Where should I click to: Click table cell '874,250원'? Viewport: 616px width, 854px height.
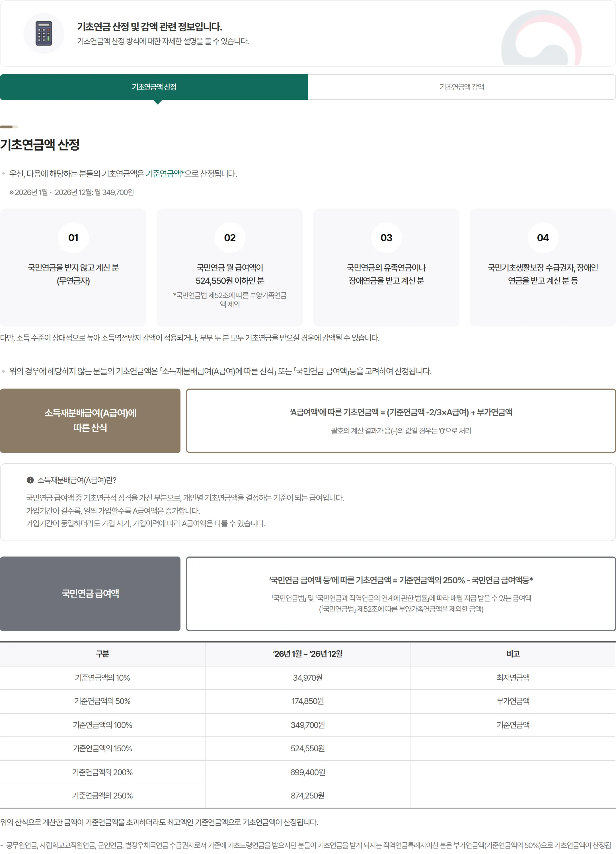point(308,796)
